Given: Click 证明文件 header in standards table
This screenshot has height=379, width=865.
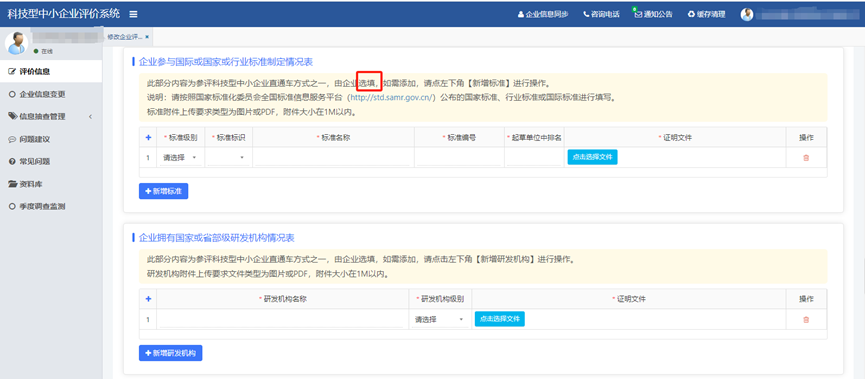Looking at the screenshot, I should click(675, 137).
